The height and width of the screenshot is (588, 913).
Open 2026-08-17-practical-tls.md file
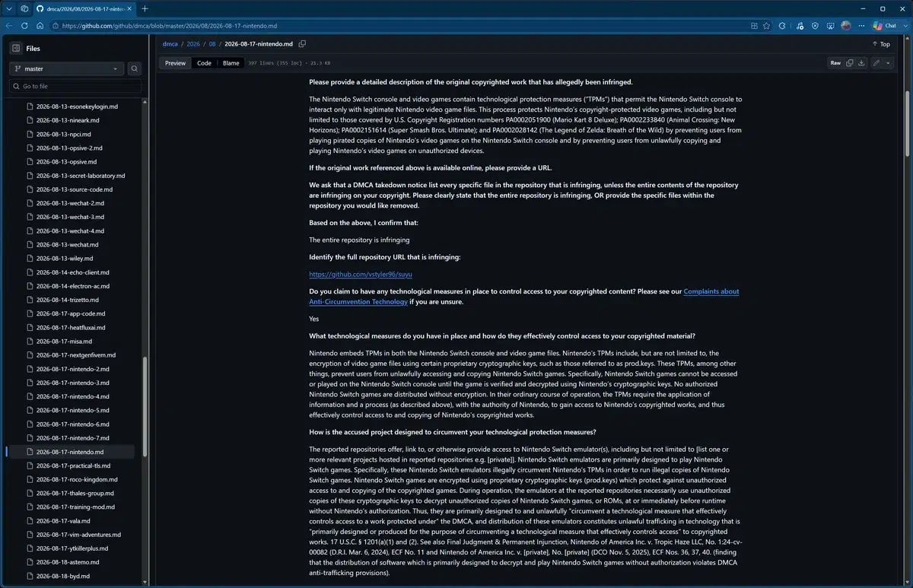[72, 466]
